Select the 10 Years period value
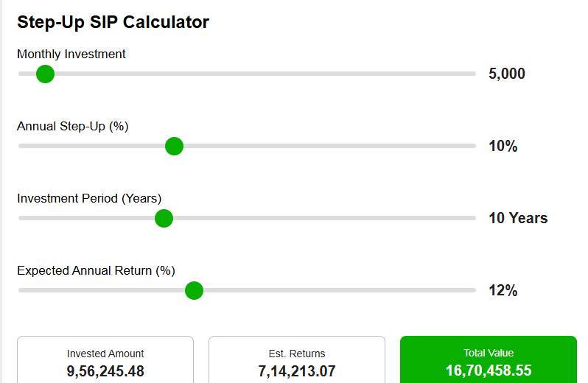This screenshot has height=383, width=588. [x=518, y=218]
